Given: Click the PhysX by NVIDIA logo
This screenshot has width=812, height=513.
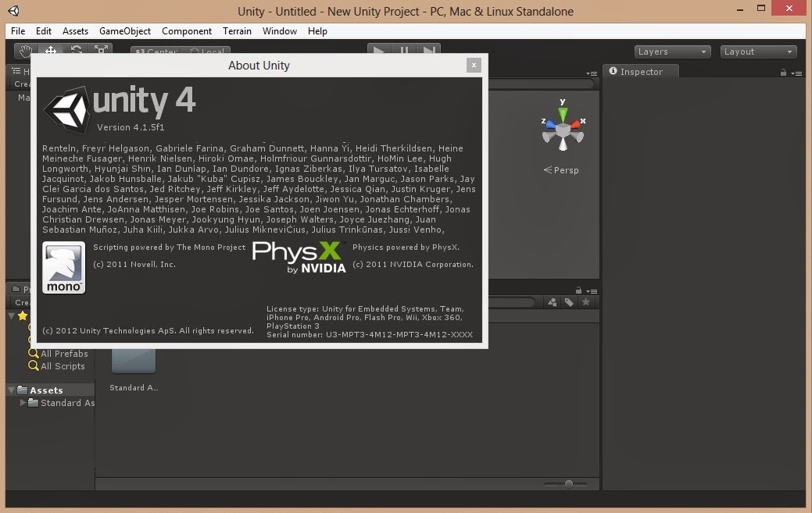Looking at the screenshot, I should [299, 257].
